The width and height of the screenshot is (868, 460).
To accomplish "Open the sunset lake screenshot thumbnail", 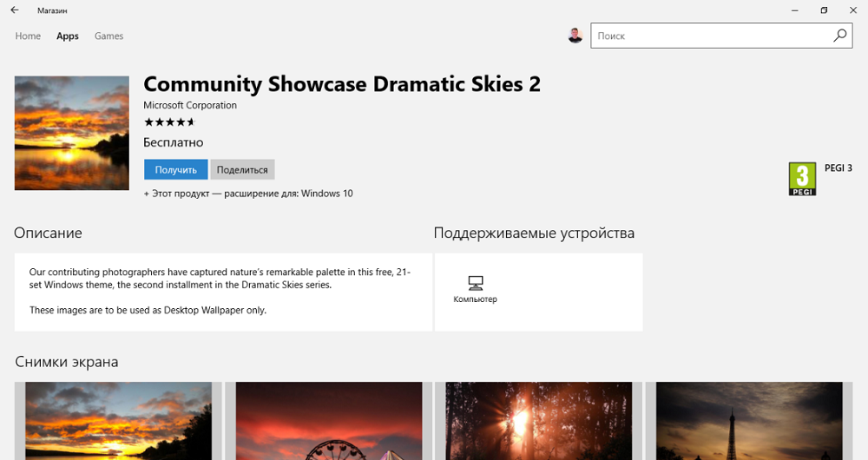I will click(118, 421).
